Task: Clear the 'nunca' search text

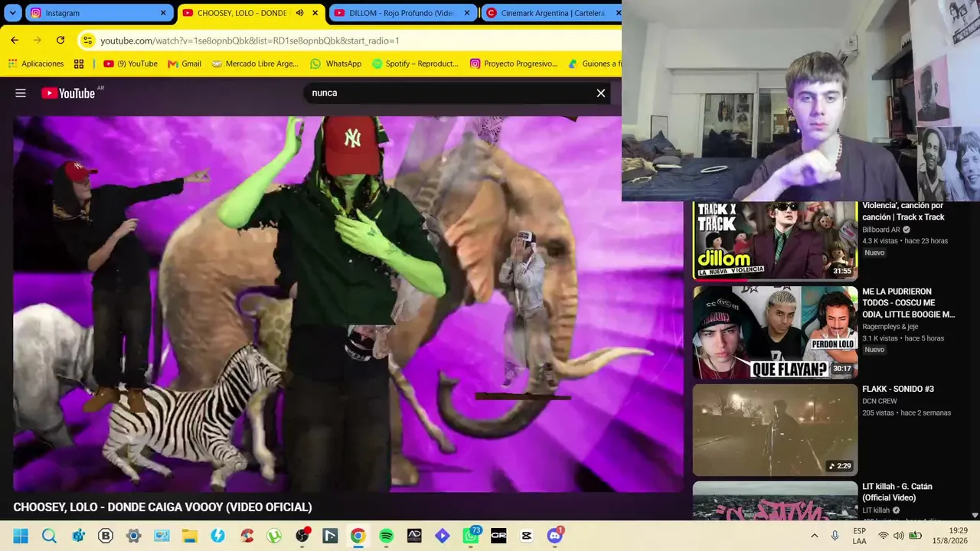Action: click(x=601, y=93)
